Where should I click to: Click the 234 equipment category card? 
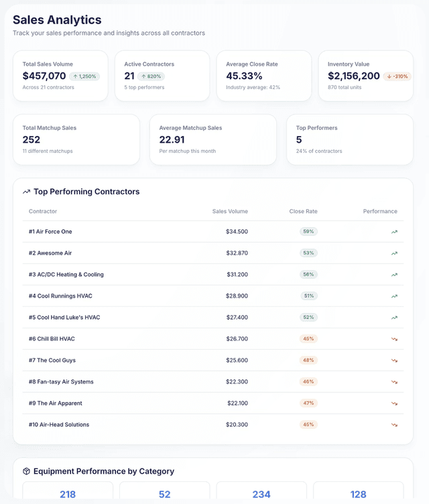click(x=261, y=492)
